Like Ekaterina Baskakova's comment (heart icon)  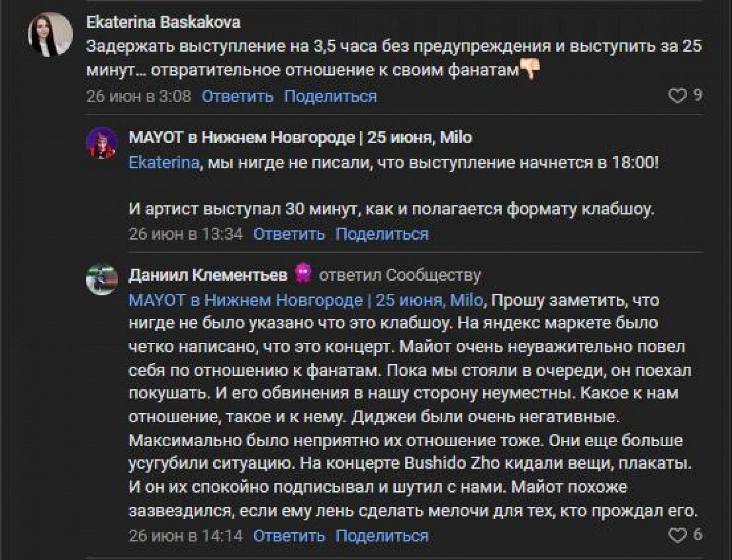pyautogui.click(x=677, y=96)
